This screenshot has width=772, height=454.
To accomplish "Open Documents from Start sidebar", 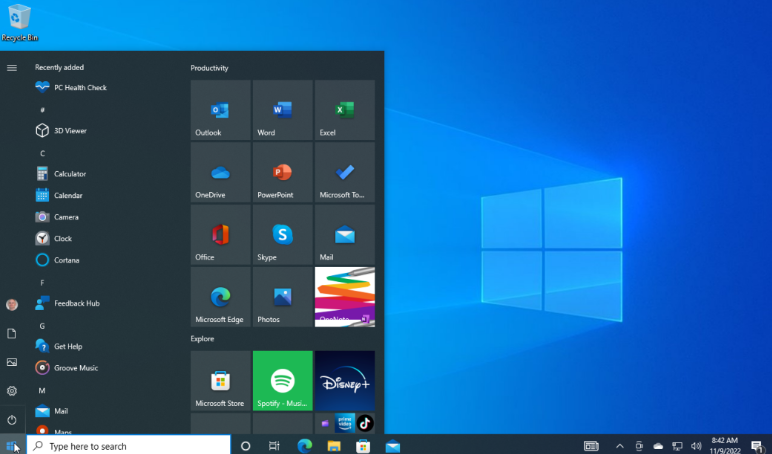I will click(x=12, y=334).
